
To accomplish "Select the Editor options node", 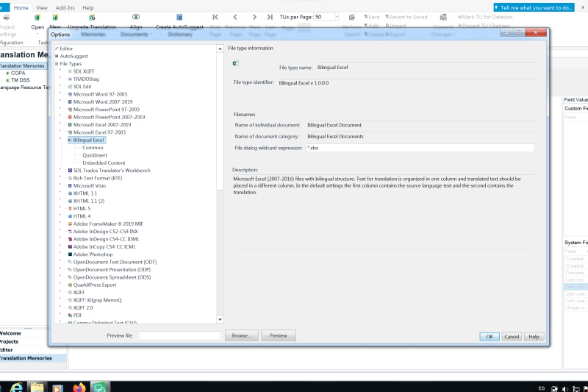I will pyautogui.click(x=66, y=49).
